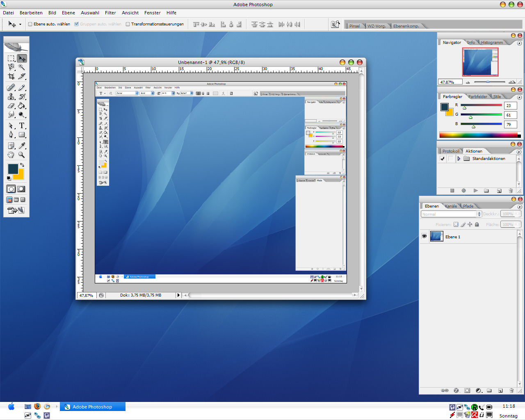The height and width of the screenshot is (420, 525).
Task: Reset to default black/white colors
Action: (9, 178)
